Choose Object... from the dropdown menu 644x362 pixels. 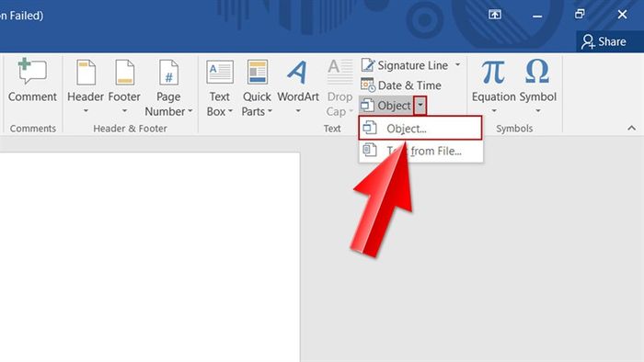point(420,129)
